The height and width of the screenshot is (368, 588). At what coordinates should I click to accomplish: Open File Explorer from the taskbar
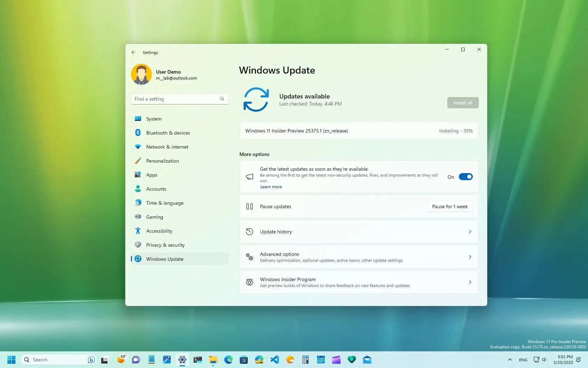coord(213,360)
